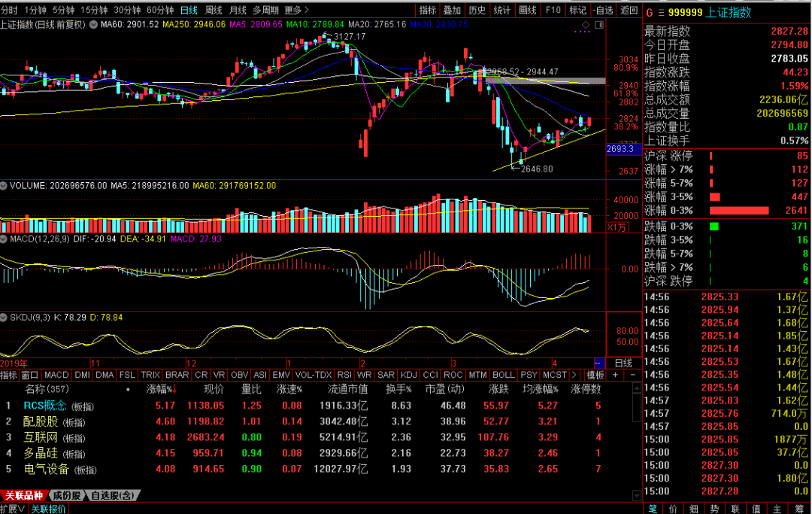Open F10 company info
This screenshot has height=514, width=812.
click(553, 10)
